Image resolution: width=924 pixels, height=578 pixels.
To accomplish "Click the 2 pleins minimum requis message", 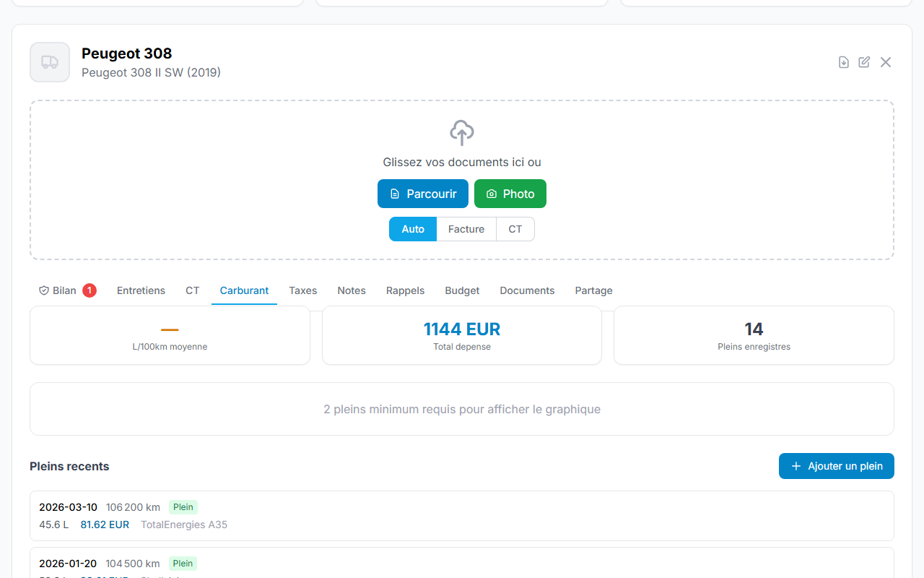I will point(462,409).
